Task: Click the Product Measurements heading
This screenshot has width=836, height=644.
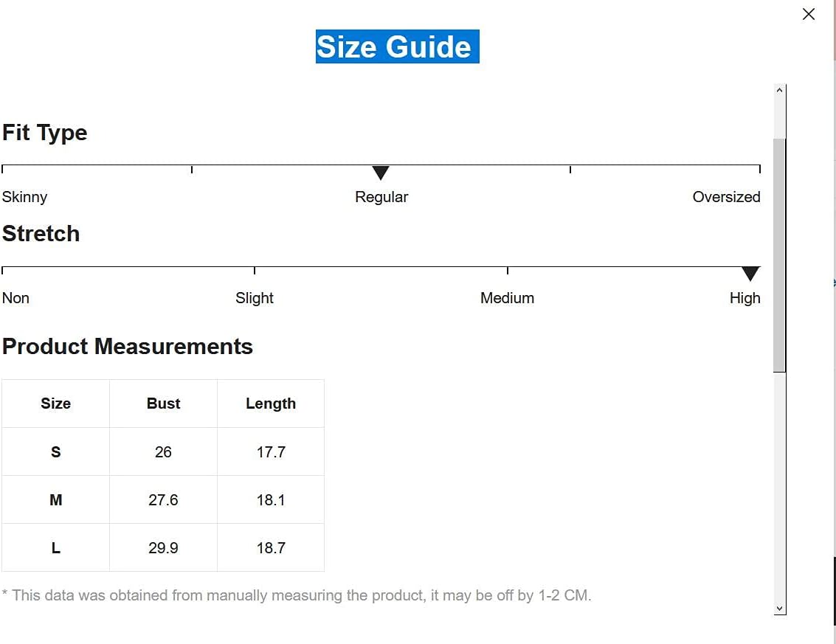Action: click(128, 346)
